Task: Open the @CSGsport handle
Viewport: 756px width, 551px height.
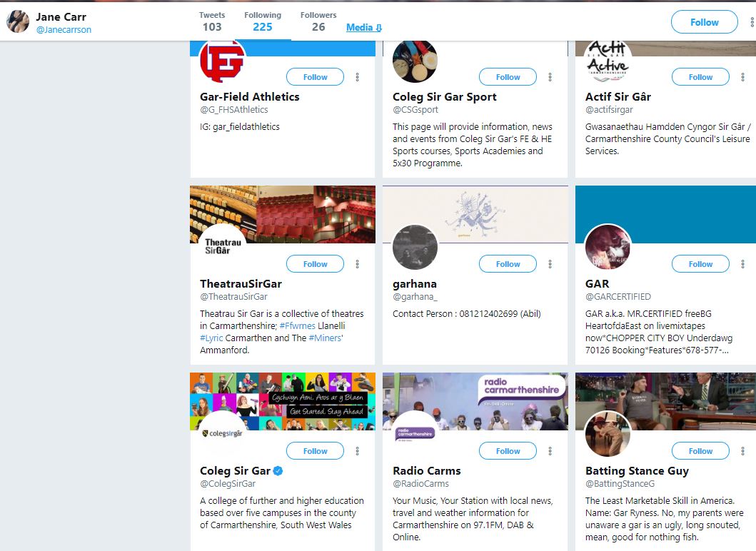Action: tap(415, 110)
